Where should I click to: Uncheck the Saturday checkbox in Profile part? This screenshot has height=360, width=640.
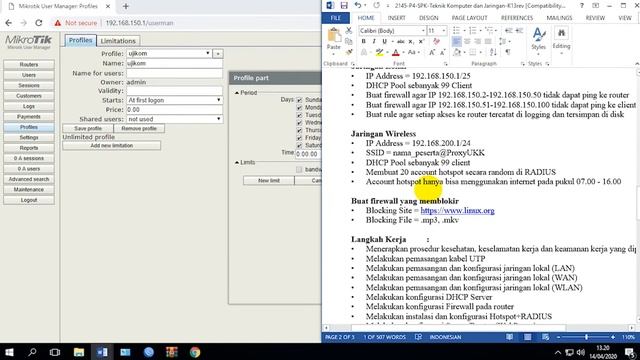(299, 145)
